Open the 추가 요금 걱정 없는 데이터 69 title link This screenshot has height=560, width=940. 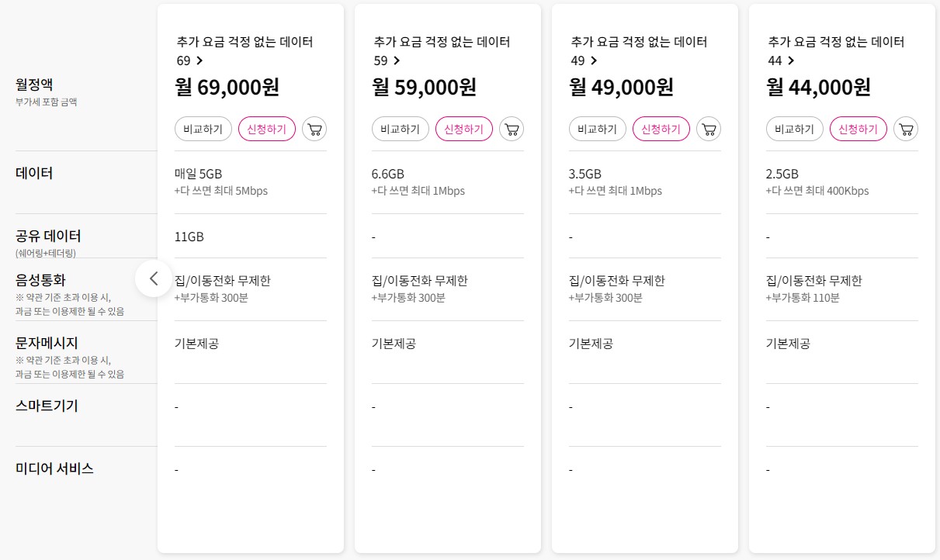pos(245,43)
